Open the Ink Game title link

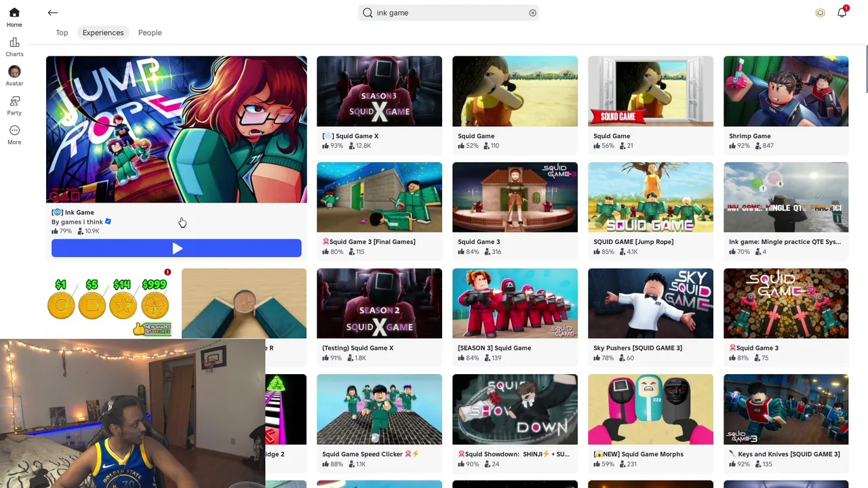tap(73, 212)
